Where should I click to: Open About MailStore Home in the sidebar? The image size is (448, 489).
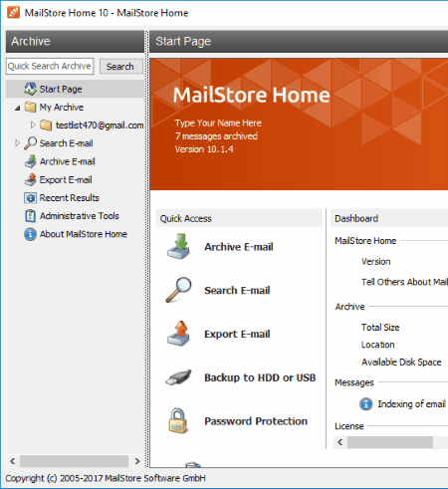coord(84,234)
